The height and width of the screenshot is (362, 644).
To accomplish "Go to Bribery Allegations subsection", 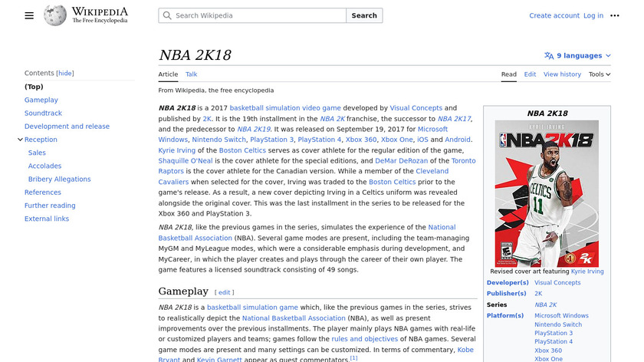I will point(60,179).
